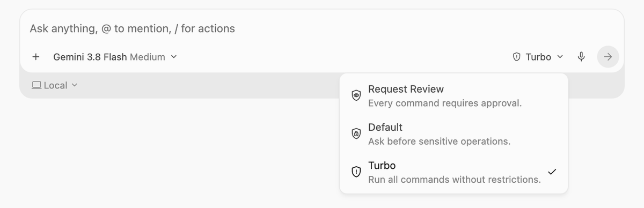Click the Medium reasoning level label
This screenshot has width=644, height=208.
coord(148,57)
